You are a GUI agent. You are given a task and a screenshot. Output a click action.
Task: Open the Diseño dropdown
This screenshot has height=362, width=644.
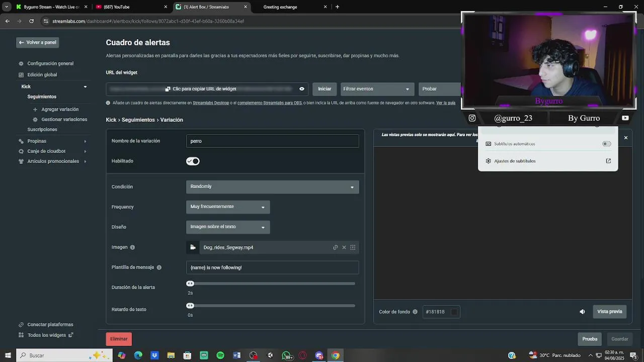pyautogui.click(x=228, y=227)
